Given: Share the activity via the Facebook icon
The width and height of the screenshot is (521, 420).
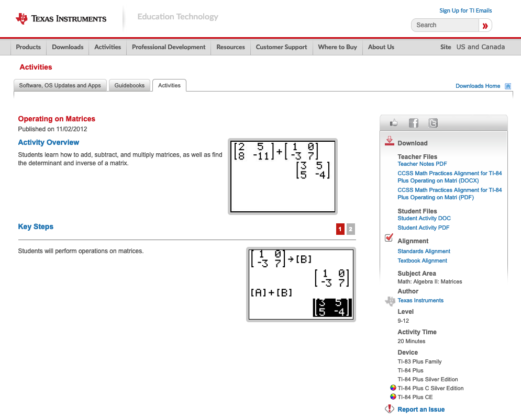Looking at the screenshot, I should coord(413,122).
